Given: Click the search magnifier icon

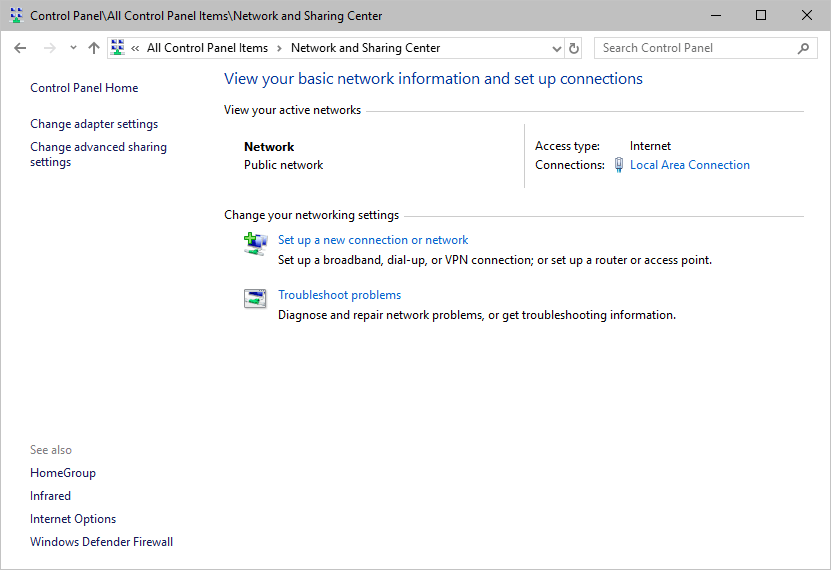Looking at the screenshot, I should [x=803, y=49].
